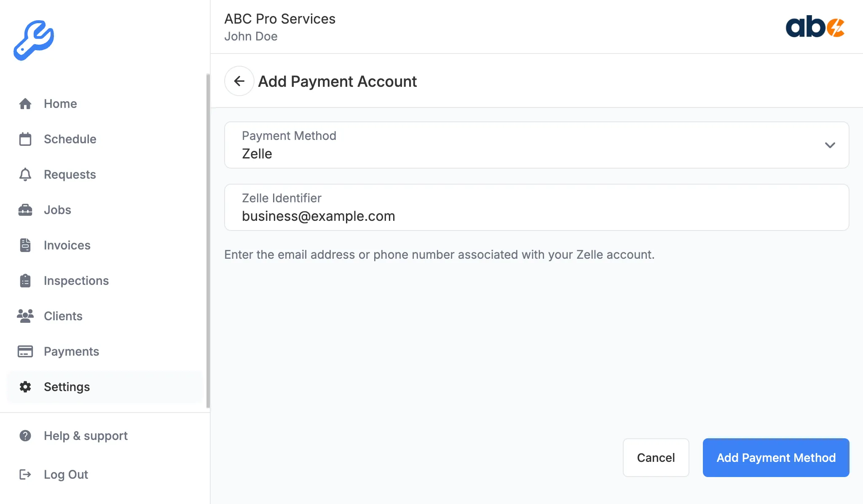The image size is (863, 504).
Task: Click the Add Payment Method button
Action: [776, 458]
